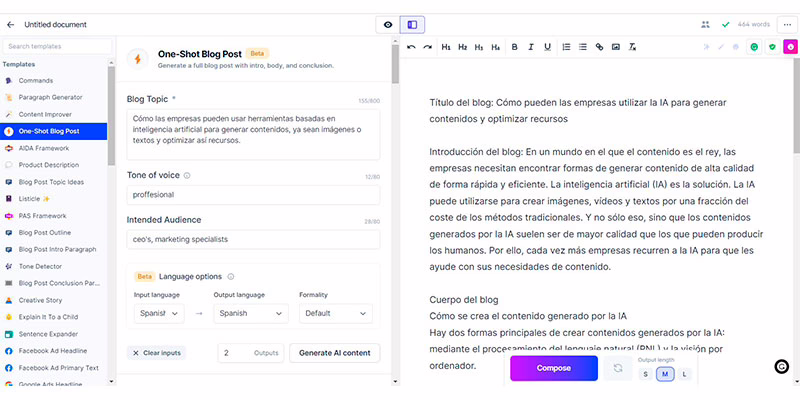Open the Output language dropdown
The height and width of the screenshot is (400, 800).
pos(251,313)
